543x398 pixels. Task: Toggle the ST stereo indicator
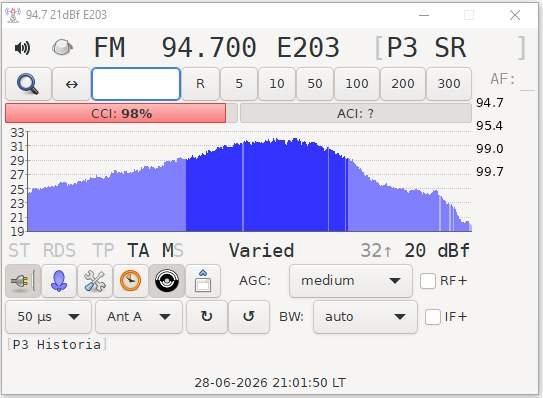19,250
